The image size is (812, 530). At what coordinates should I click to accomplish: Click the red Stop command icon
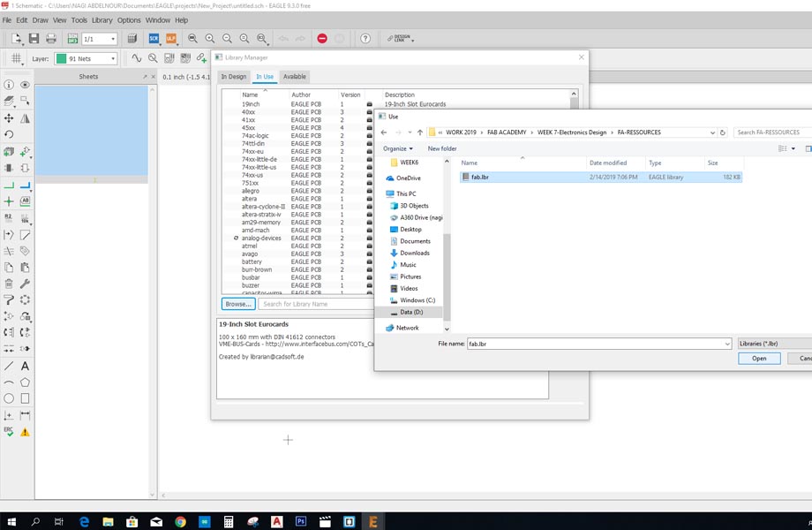pyautogui.click(x=322, y=38)
